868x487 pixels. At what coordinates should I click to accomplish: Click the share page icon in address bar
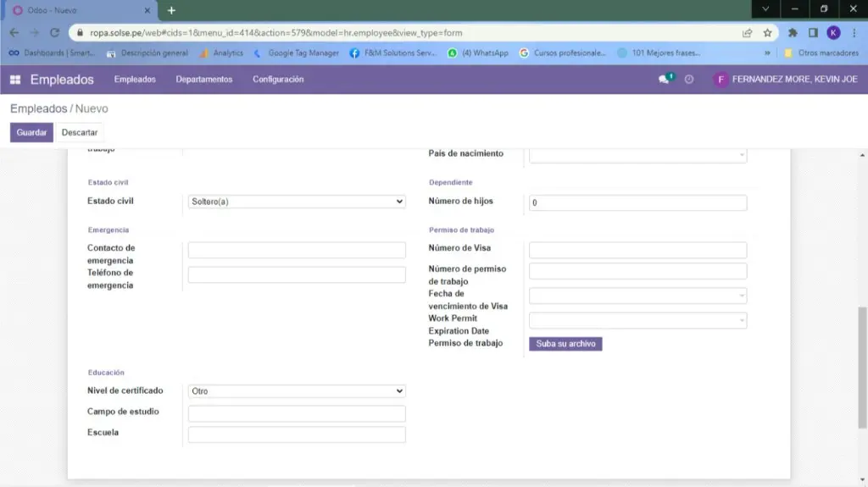747,33
